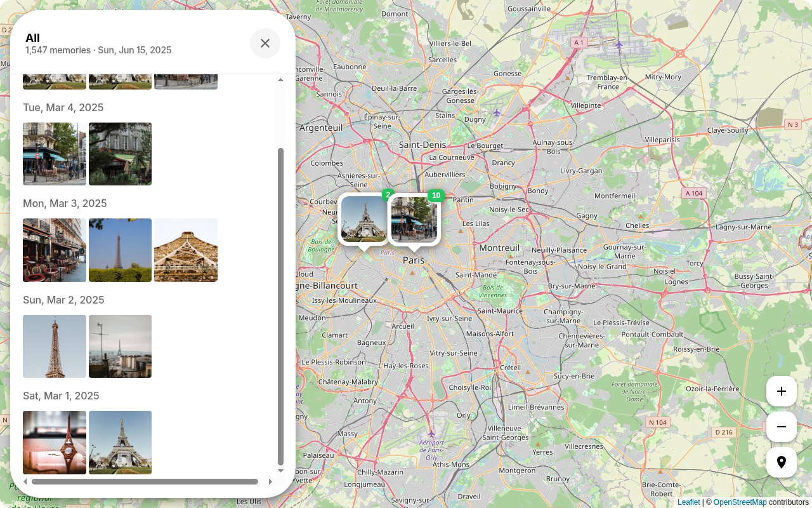Click the 'All' panel title

(x=32, y=38)
